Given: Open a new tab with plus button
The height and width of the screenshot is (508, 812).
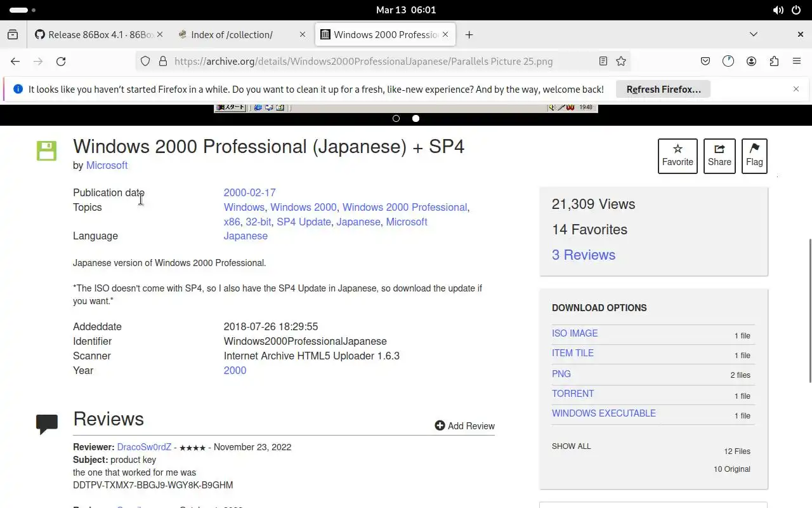Looking at the screenshot, I should [x=469, y=35].
